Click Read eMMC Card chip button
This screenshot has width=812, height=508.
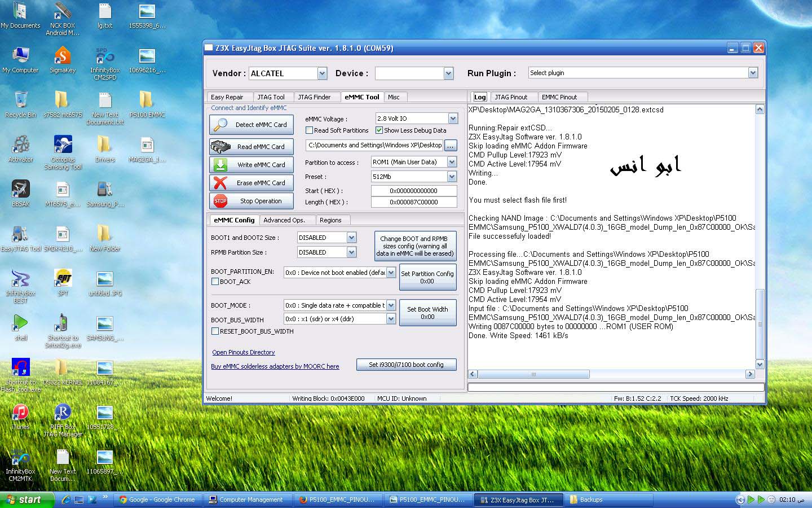[x=251, y=147]
